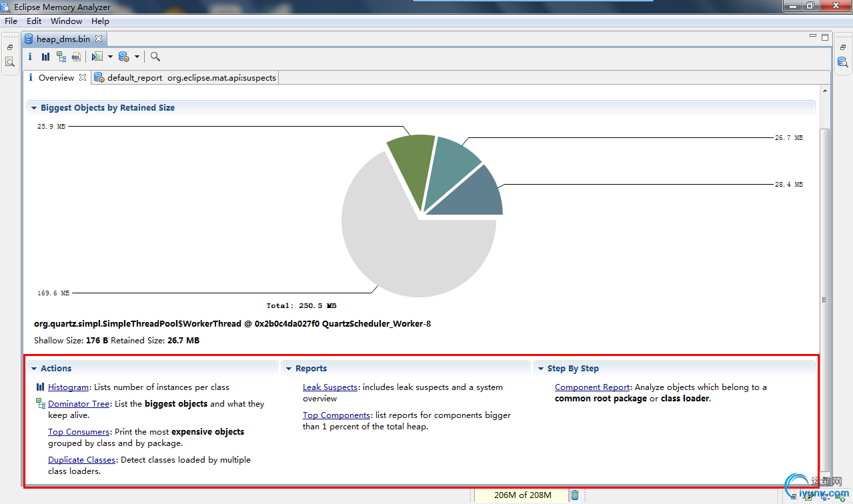Click Eclipse Memory Analyzer title bar icon

(x=7, y=7)
